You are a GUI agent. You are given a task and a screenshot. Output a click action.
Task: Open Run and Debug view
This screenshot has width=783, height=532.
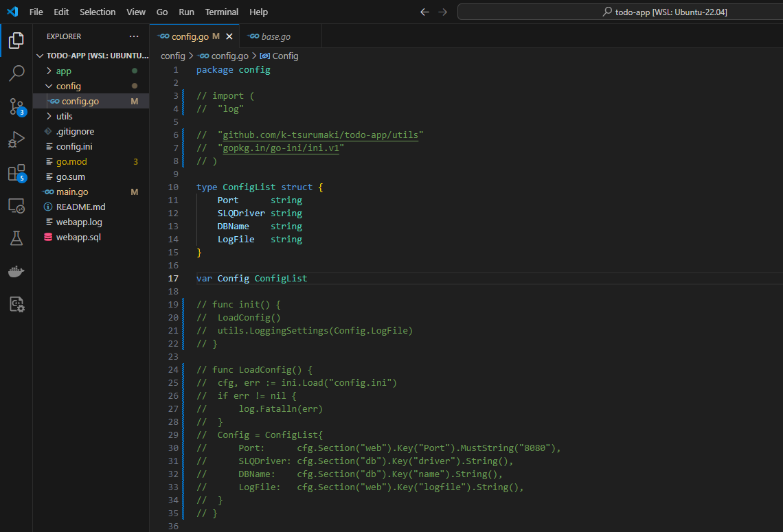click(x=16, y=139)
